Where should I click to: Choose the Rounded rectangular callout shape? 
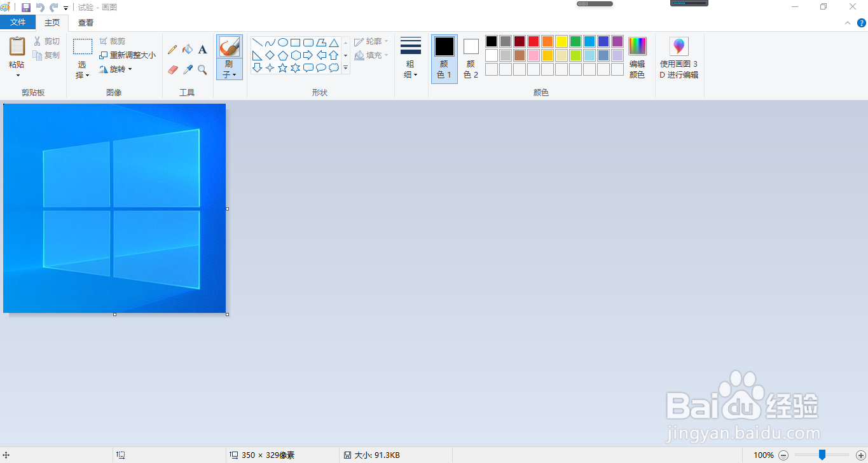(x=308, y=67)
